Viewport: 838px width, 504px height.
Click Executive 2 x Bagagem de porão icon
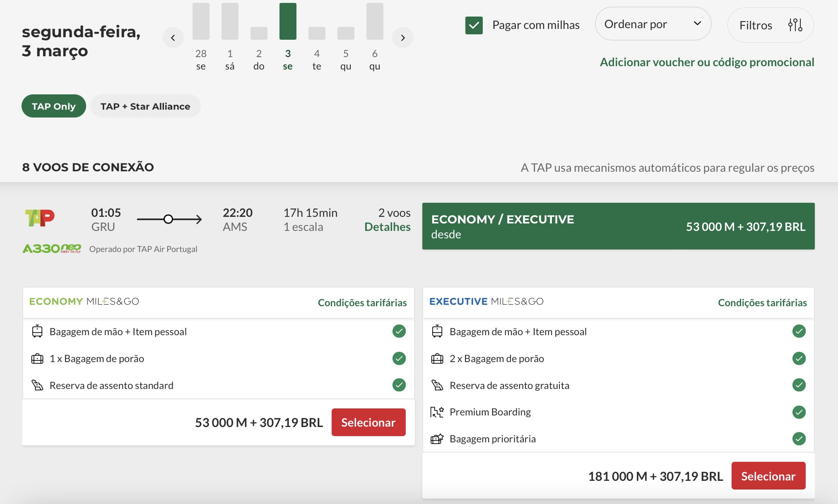(x=437, y=358)
